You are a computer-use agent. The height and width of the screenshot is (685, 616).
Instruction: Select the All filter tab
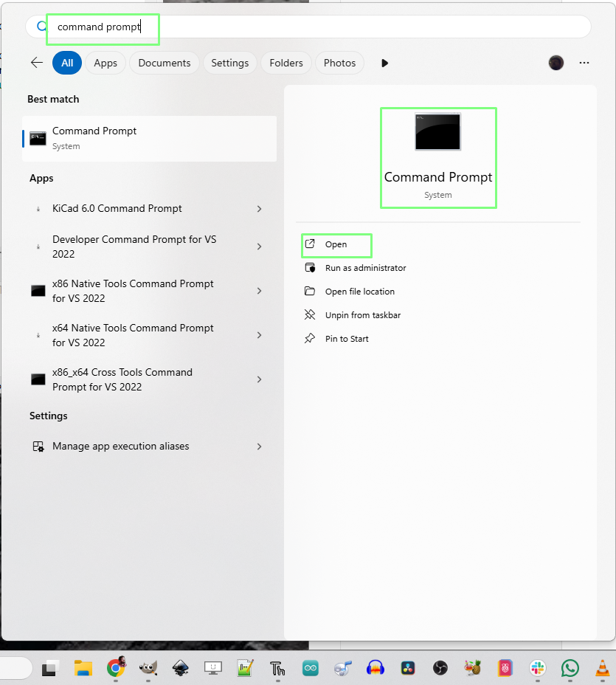(x=67, y=63)
